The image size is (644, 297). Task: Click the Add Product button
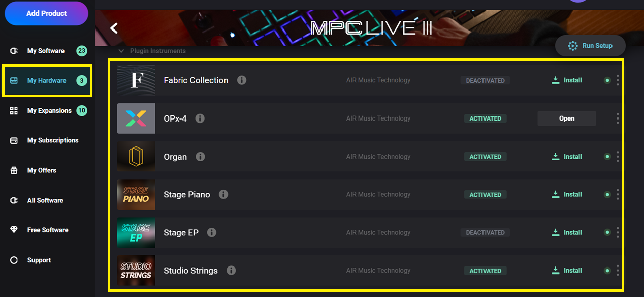pos(47,13)
